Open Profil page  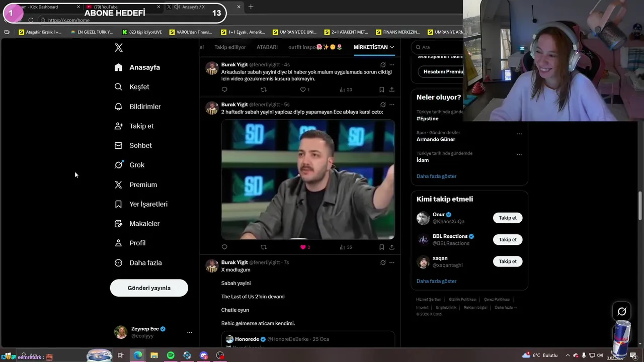130,243
